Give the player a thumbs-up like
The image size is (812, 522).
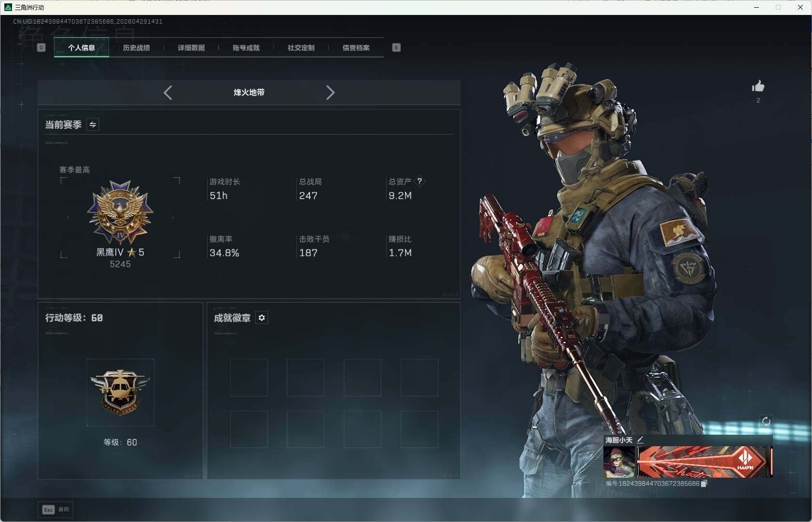pyautogui.click(x=758, y=87)
